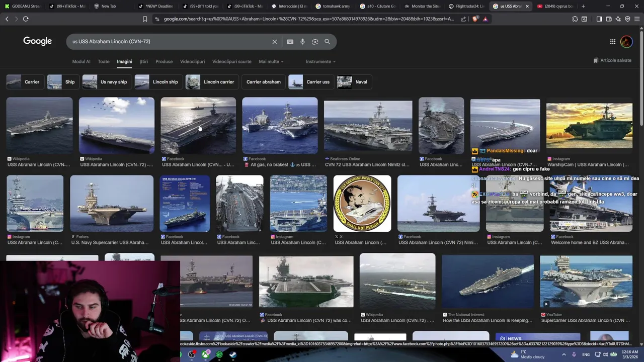Open the Forbes U.S. Navy Supercarrier image
The image size is (644, 362).
point(112,203)
